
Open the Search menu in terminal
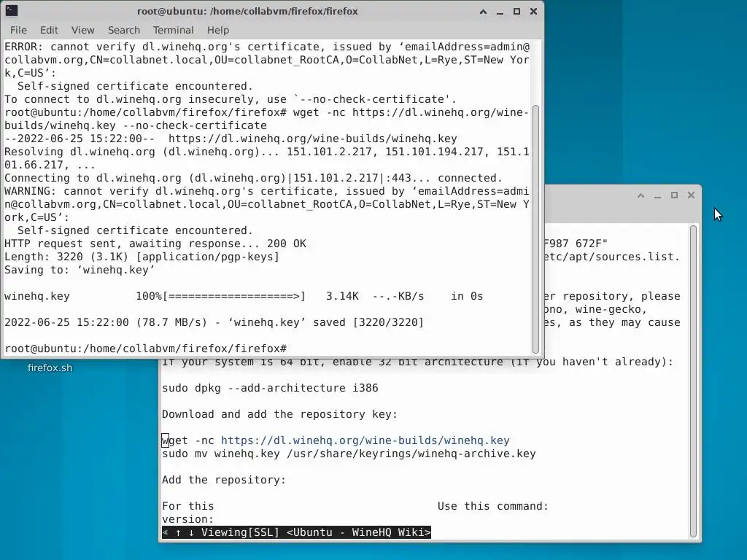point(124,30)
